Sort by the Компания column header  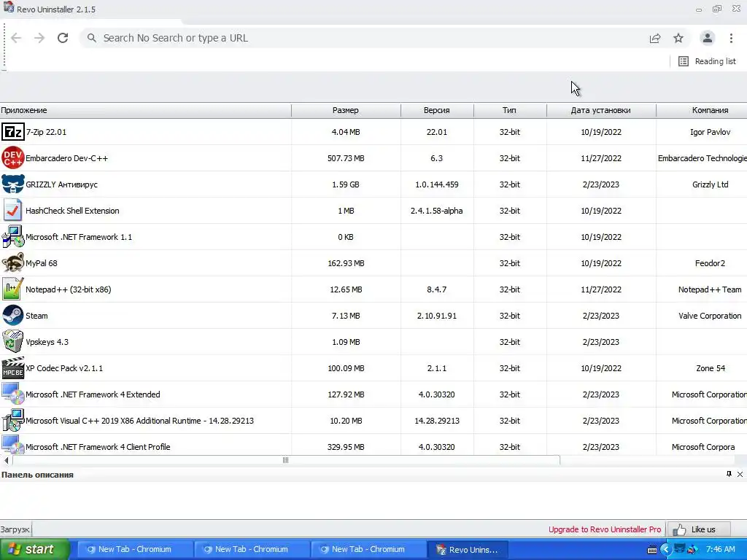(x=701, y=110)
